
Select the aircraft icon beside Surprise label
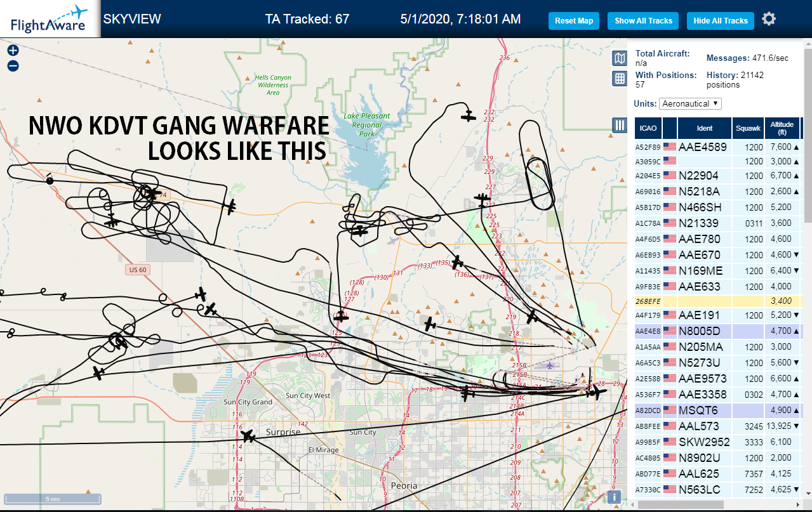click(248, 437)
